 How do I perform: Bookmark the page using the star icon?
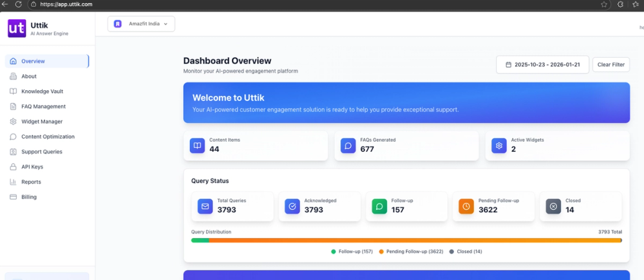coord(604,4)
